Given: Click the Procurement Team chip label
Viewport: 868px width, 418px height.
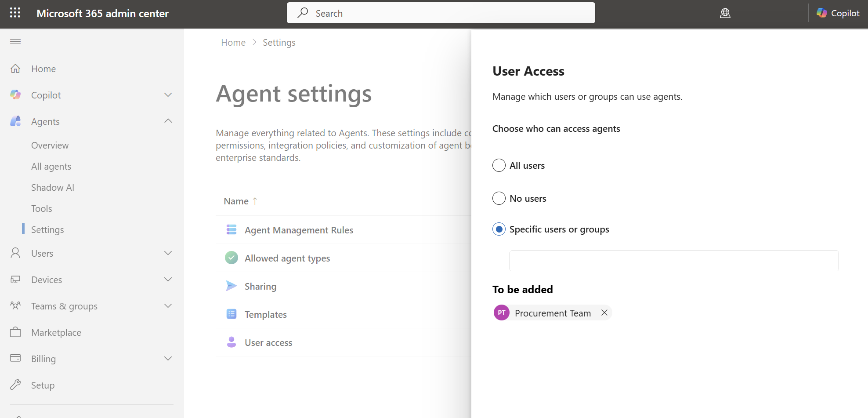Looking at the screenshot, I should pyautogui.click(x=553, y=313).
